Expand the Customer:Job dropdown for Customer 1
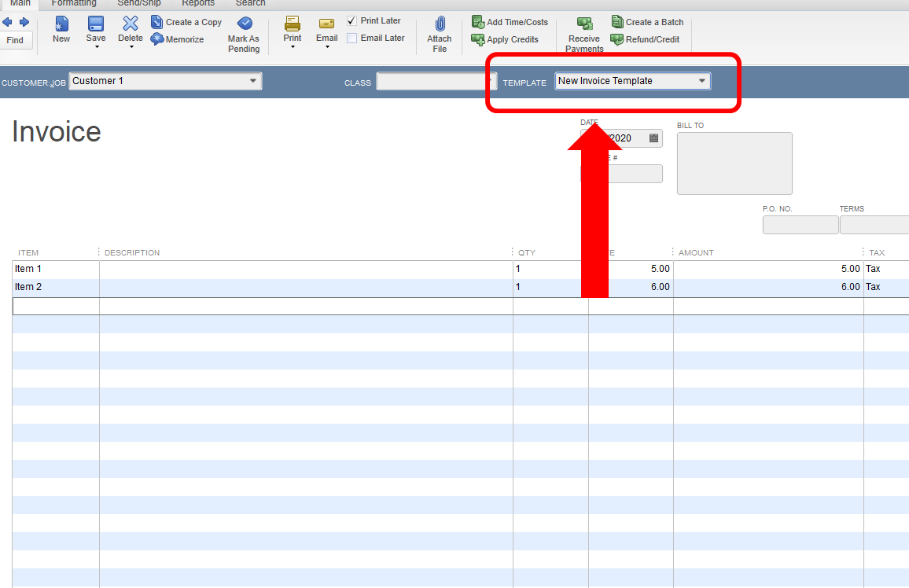 (252, 80)
